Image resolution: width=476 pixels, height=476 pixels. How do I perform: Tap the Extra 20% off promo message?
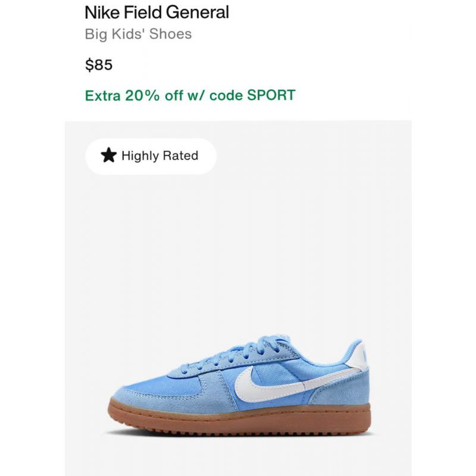[x=190, y=95]
